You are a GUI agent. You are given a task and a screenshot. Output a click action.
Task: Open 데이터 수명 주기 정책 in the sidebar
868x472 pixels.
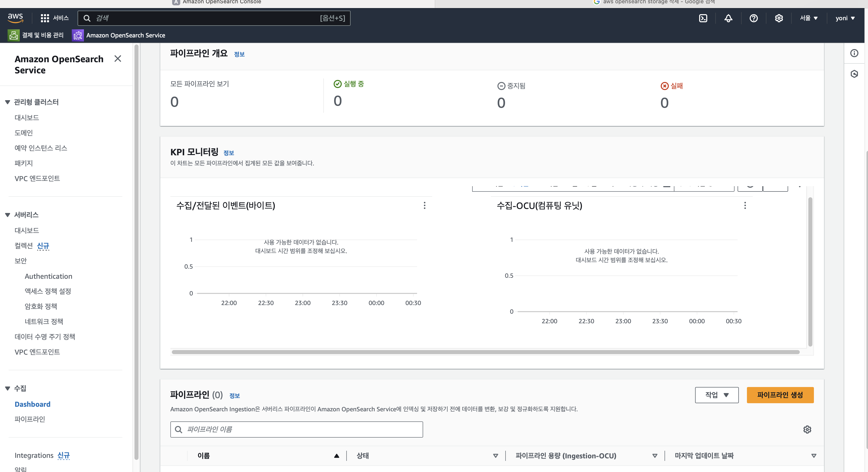pos(45,337)
